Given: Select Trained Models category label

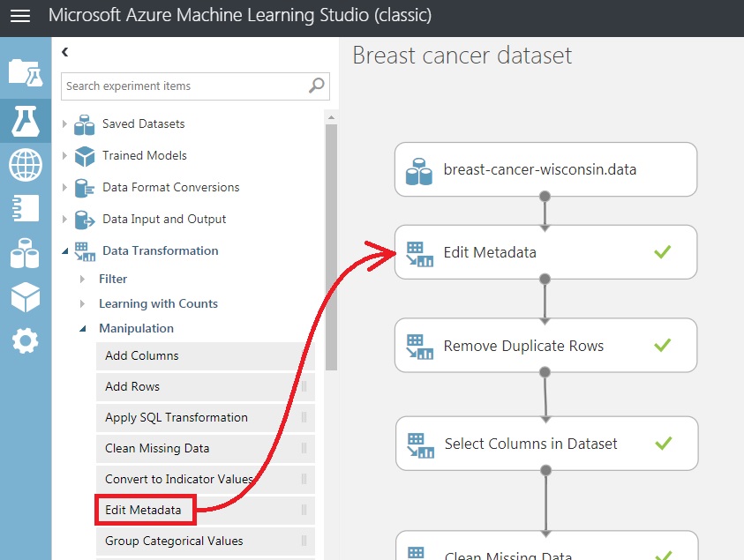Looking at the screenshot, I should click(145, 155).
